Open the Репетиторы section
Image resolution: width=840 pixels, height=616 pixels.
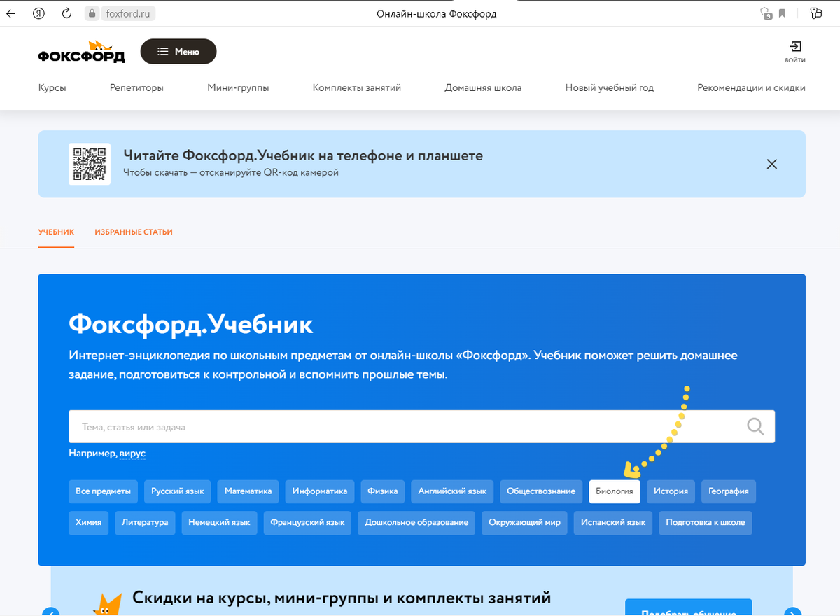tap(136, 88)
